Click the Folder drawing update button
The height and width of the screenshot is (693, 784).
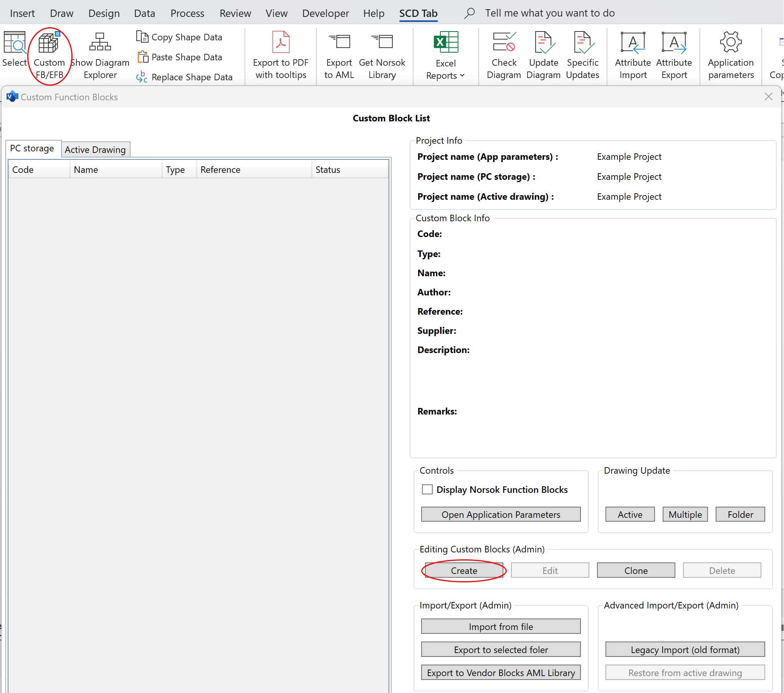(x=740, y=514)
